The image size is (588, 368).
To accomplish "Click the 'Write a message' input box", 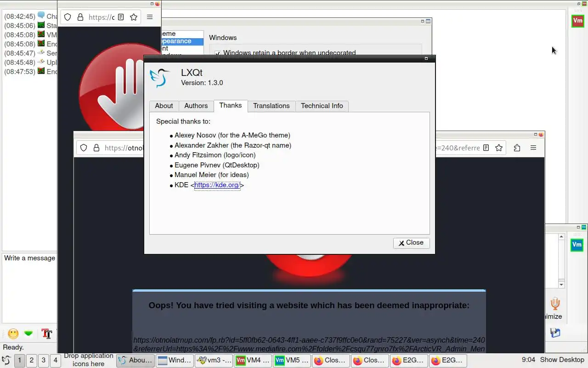I will point(29,287).
